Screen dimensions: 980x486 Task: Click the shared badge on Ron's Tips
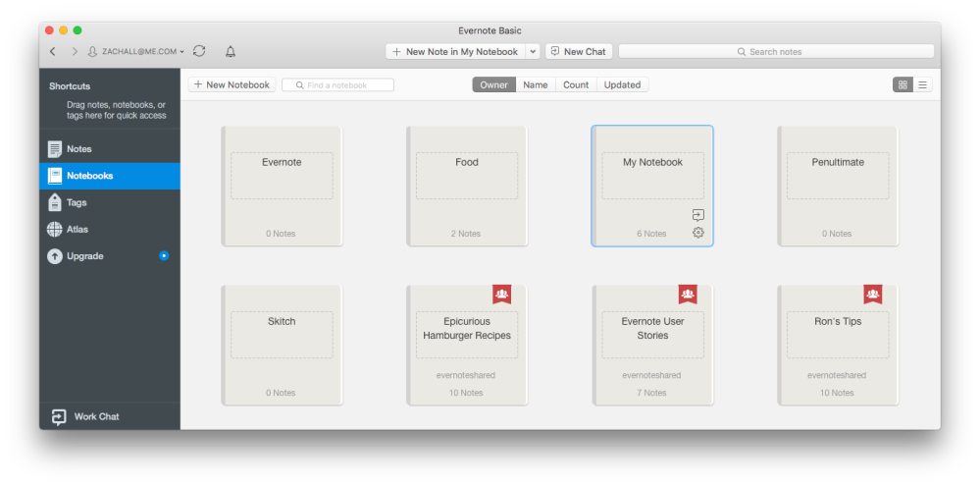(872, 294)
